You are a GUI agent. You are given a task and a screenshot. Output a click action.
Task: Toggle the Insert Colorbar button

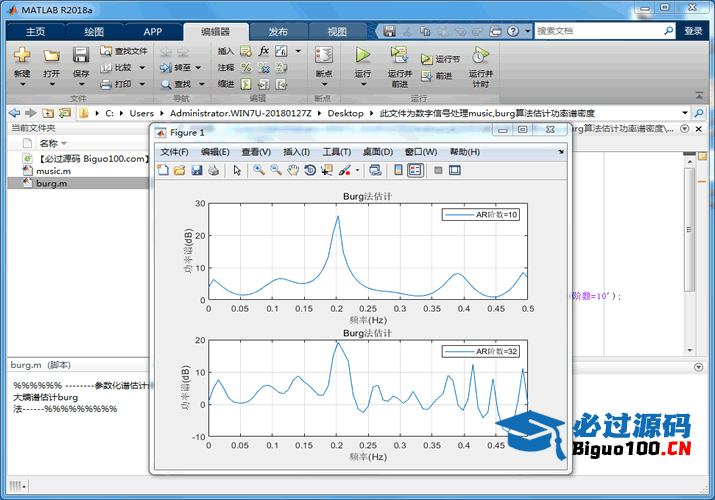[398, 170]
